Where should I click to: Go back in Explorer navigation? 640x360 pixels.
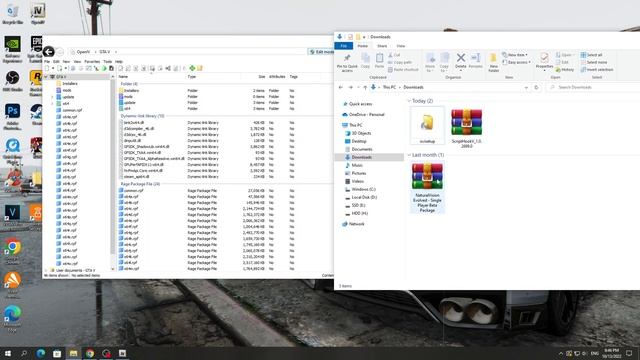(x=341, y=87)
